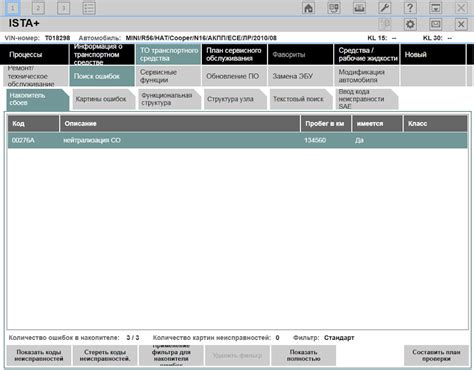This screenshot has height=370, width=474.
Task: Select the Картины ошибок tab
Action: (x=103, y=99)
